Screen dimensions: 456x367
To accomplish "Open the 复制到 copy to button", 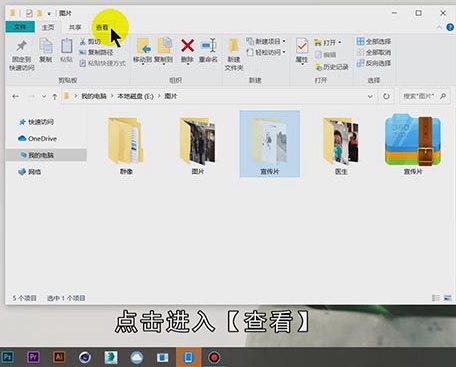I will [x=163, y=51].
